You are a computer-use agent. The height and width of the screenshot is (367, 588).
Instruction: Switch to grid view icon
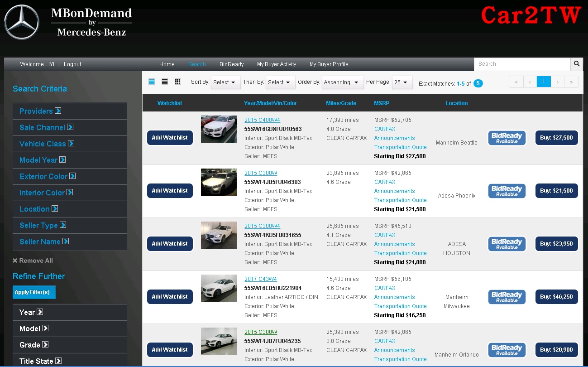177,82
